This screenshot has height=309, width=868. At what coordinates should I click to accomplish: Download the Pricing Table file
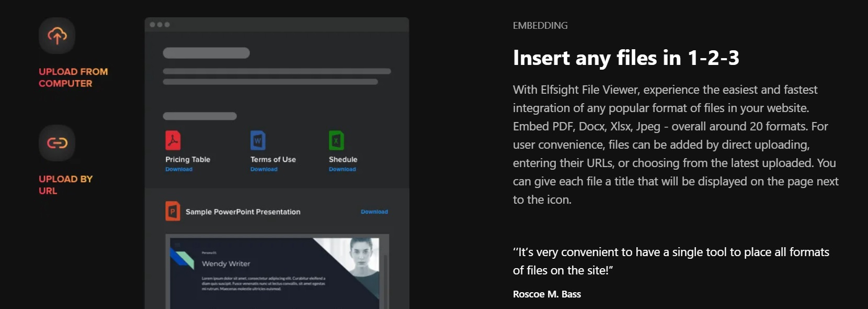(x=179, y=169)
